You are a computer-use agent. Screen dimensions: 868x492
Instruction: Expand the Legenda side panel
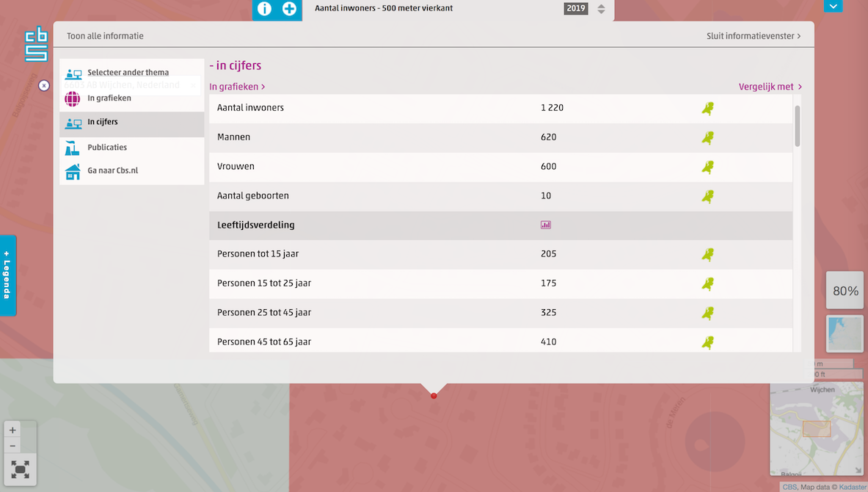[x=7, y=275]
